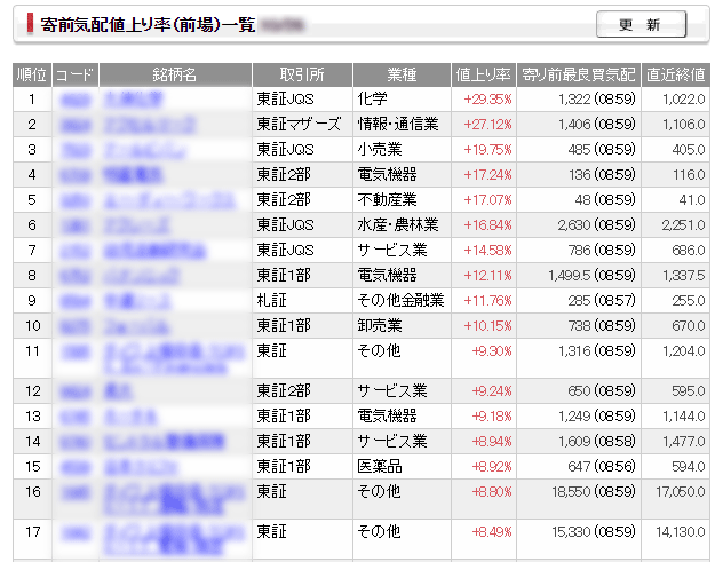This screenshot has width=715, height=562.
Task: Open the stock name link in rank 2 row
Action: (150, 125)
